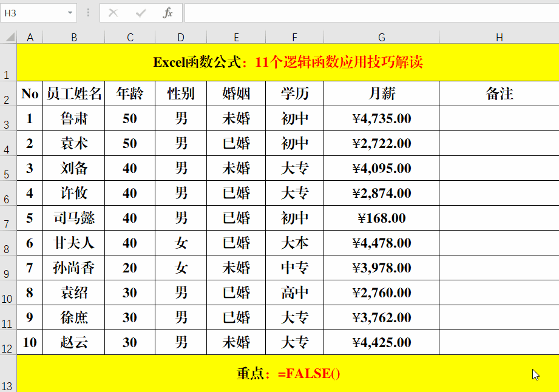Click the Select All corner triangle
Image resolution: width=559 pixels, height=392 pixels.
pos(11,36)
